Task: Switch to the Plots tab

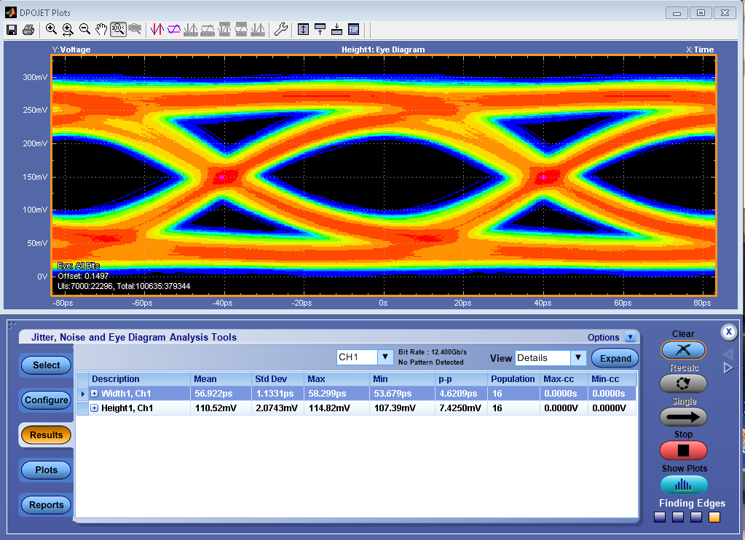Action: click(46, 470)
